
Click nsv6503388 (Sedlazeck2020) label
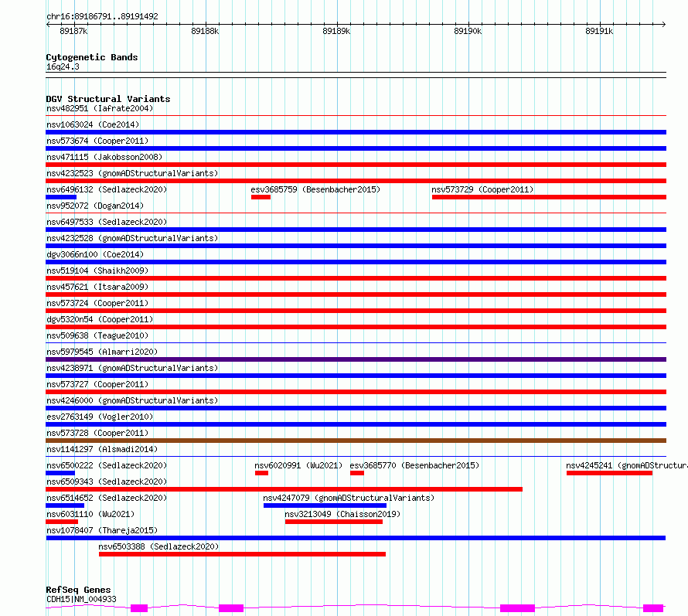(x=158, y=546)
